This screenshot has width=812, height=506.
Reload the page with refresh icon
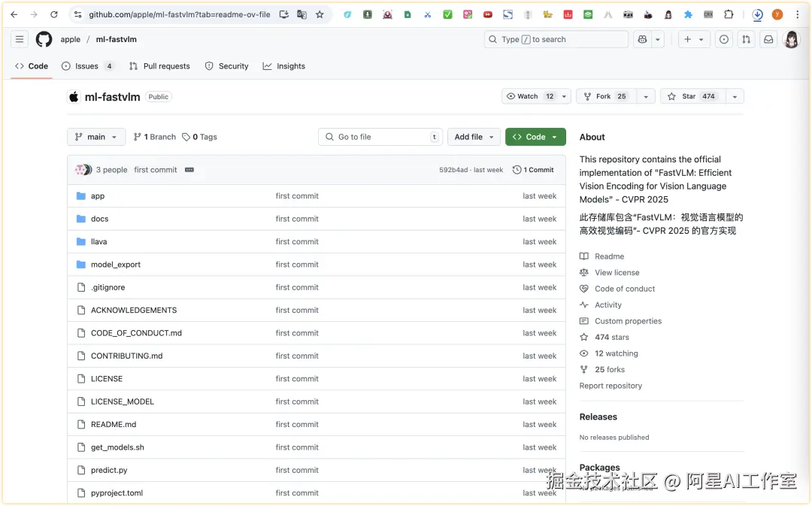54,14
